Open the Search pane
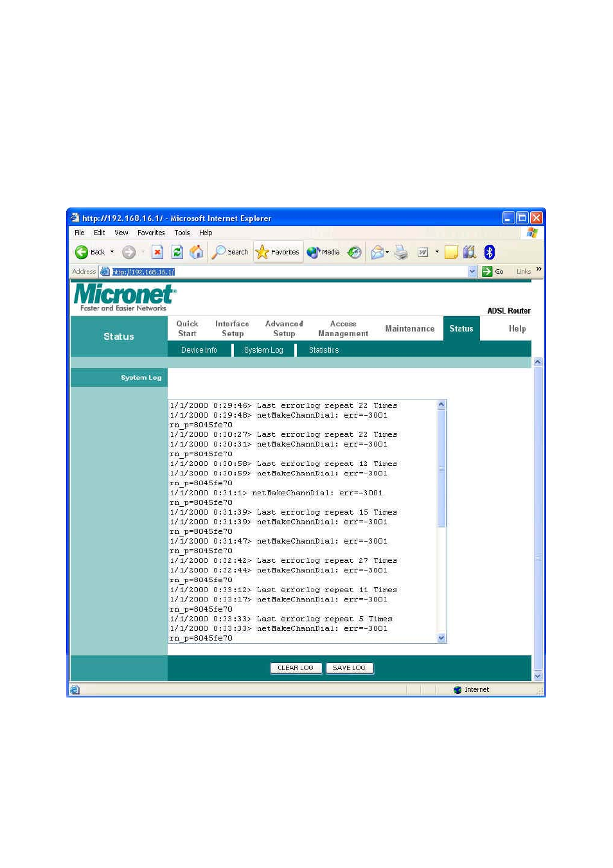The image size is (613, 868). coord(230,252)
